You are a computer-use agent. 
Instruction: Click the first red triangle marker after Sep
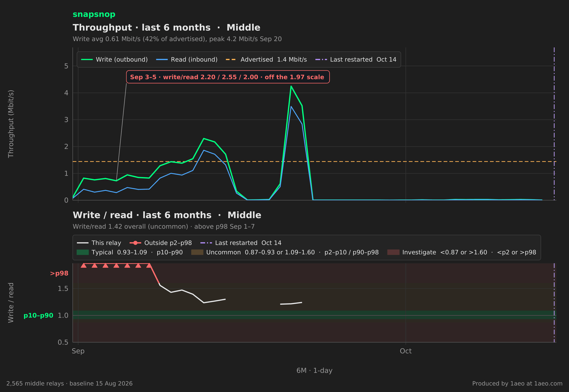[84, 265]
